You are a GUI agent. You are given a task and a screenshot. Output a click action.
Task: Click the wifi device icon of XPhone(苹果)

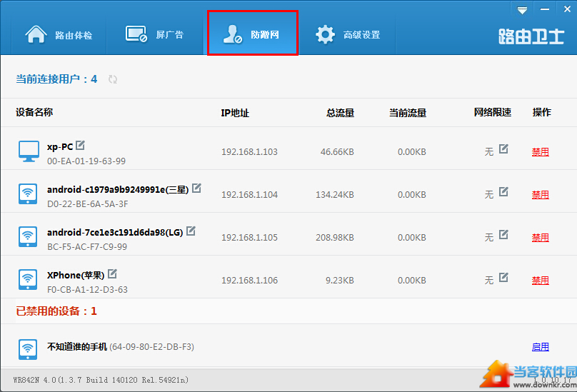pyautogui.click(x=28, y=280)
